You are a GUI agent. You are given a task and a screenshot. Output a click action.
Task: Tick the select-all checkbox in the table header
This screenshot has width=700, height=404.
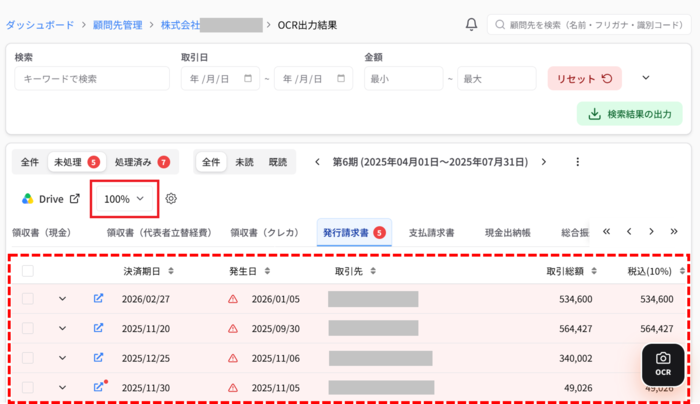pyautogui.click(x=28, y=271)
